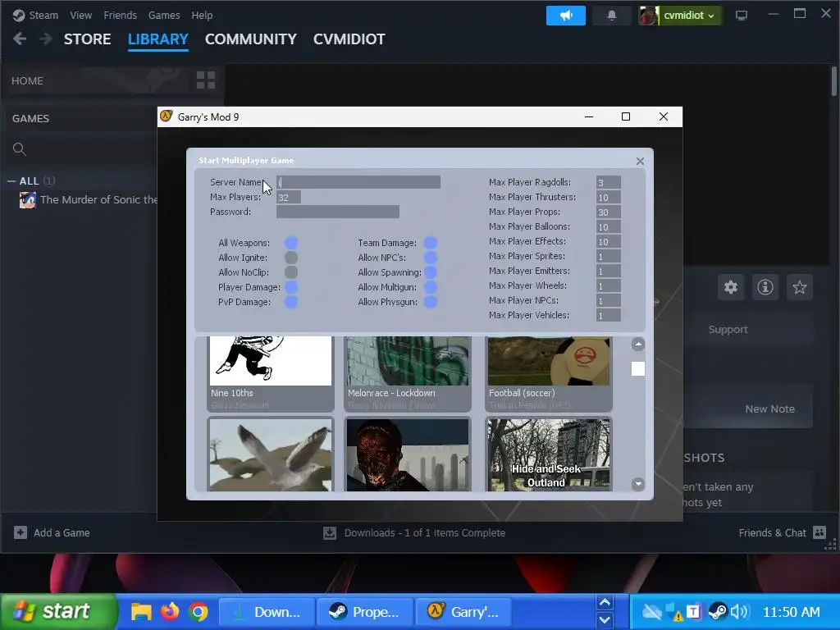Click the Server Name input field
Viewport: 840px width, 630px height.
(358, 182)
